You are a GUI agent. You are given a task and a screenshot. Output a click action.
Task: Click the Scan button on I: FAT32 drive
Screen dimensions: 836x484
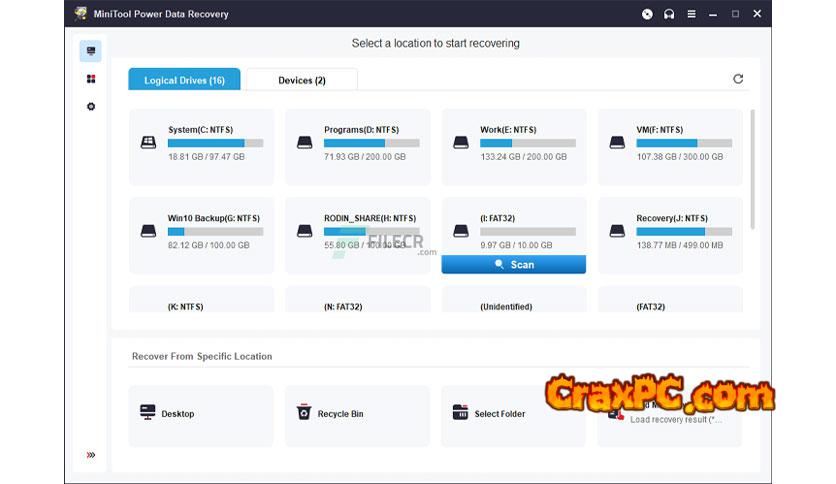513,265
